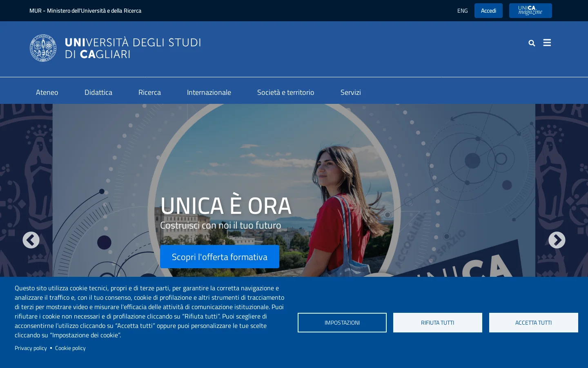The width and height of the screenshot is (588, 368).
Task: Click the university seal logo
Action: click(x=43, y=48)
